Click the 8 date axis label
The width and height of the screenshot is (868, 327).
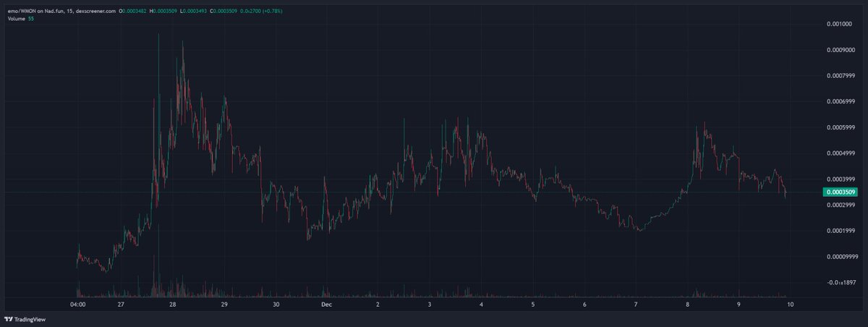[686, 305]
